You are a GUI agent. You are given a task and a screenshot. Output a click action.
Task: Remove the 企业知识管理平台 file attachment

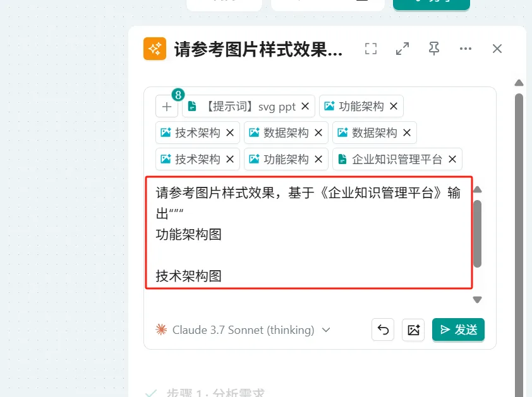(x=452, y=159)
